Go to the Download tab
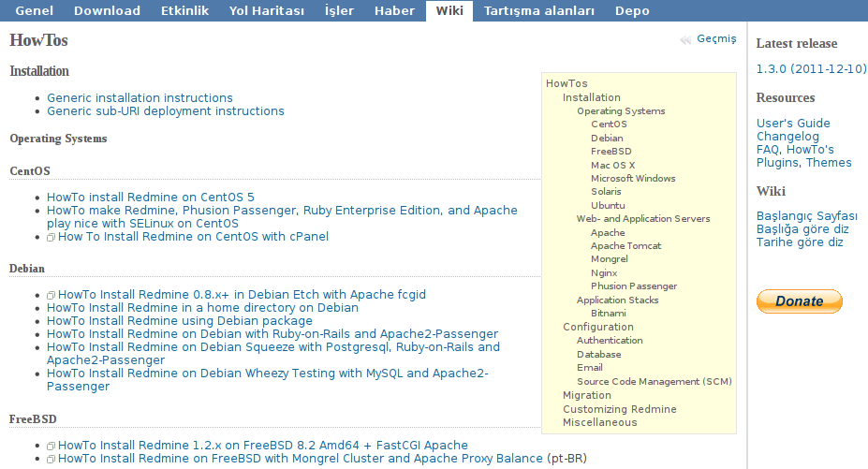 point(107,11)
